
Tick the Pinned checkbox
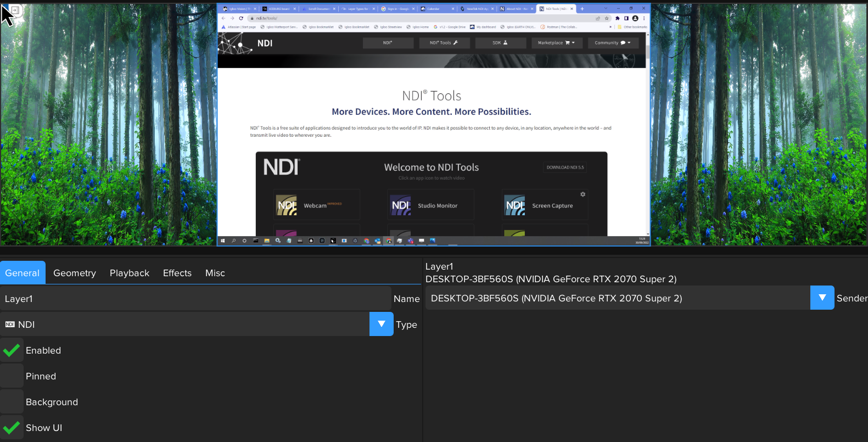coord(12,376)
